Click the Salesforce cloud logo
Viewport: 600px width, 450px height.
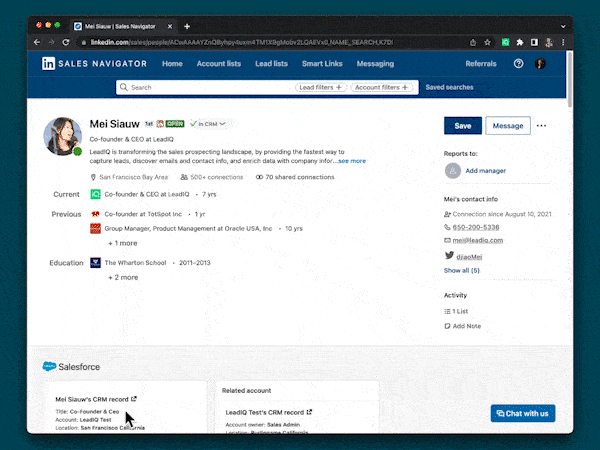point(49,366)
